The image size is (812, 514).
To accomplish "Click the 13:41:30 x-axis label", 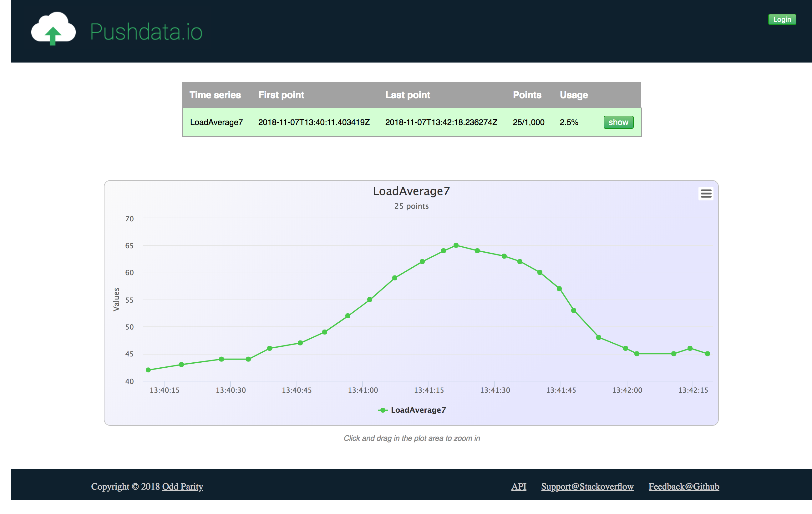I will (495, 390).
